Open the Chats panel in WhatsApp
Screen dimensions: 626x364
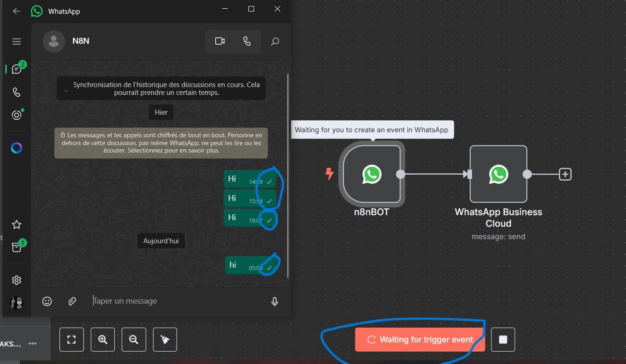coord(16,68)
